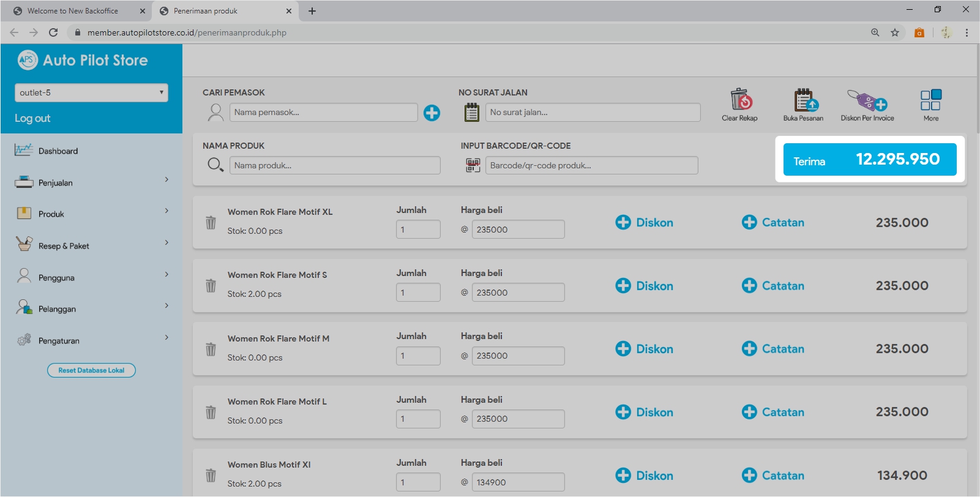This screenshot has width=980, height=497.
Task: Expand the Penjualan sidebar menu
Action: click(x=91, y=182)
